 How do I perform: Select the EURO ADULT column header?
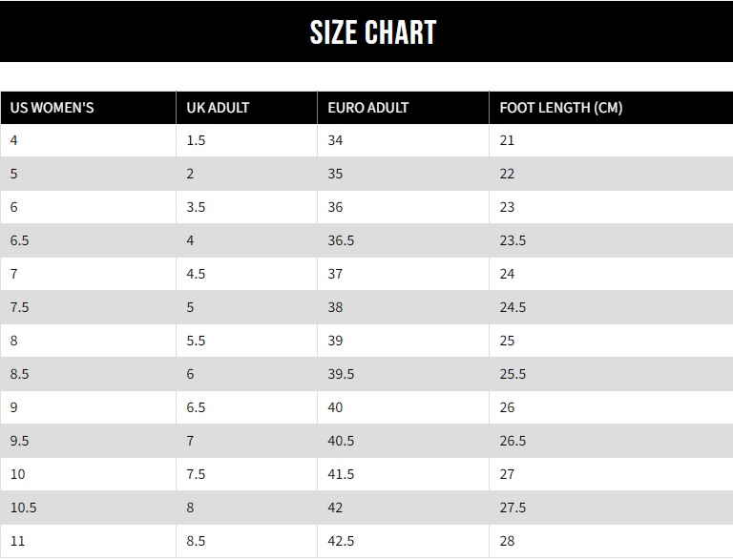click(x=368, y=108)
